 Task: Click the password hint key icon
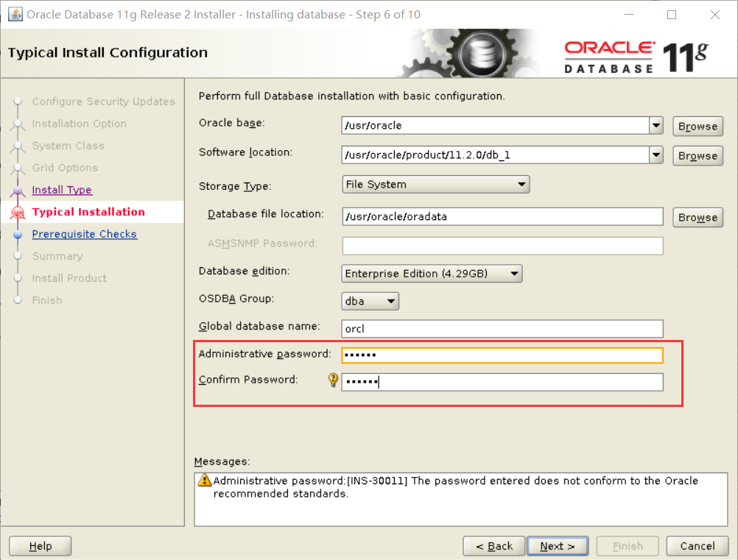pos(333,380)
